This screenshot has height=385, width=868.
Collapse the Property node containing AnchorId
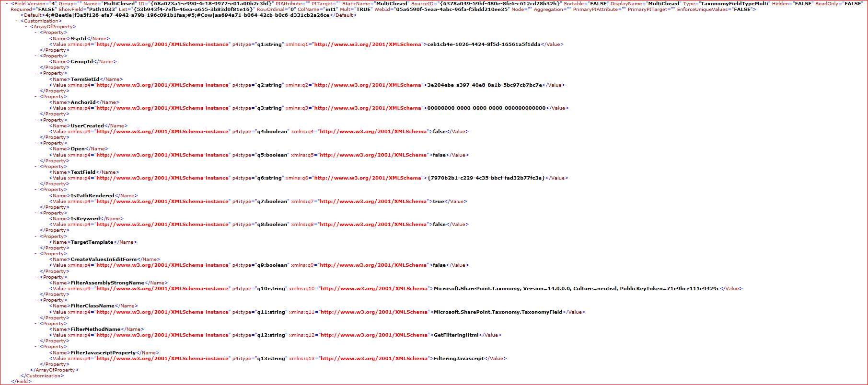[36, 97]
